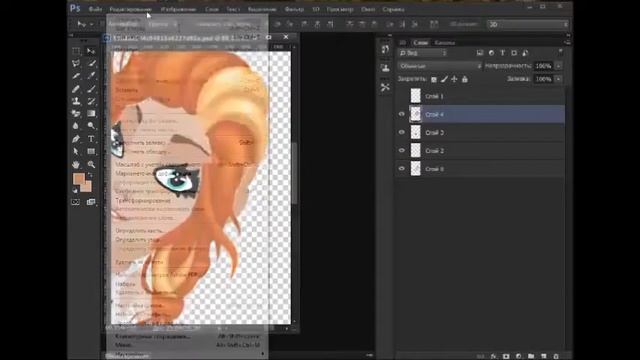Select the Rectangle shape tool
Screen dimensions: 640x360
91,151
